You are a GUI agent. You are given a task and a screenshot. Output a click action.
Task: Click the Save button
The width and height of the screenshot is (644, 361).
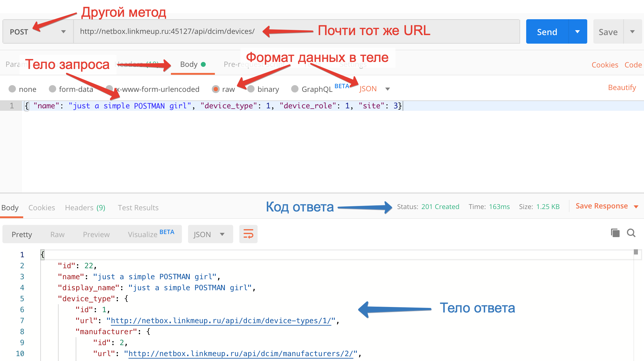pyautogui.click(x=608, y=31)
